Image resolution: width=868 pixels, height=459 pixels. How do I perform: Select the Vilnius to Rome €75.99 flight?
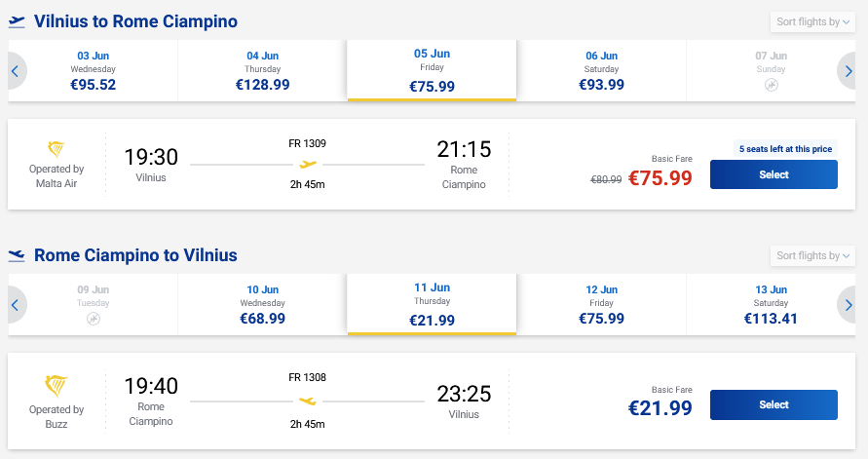[x=774, y=174]
